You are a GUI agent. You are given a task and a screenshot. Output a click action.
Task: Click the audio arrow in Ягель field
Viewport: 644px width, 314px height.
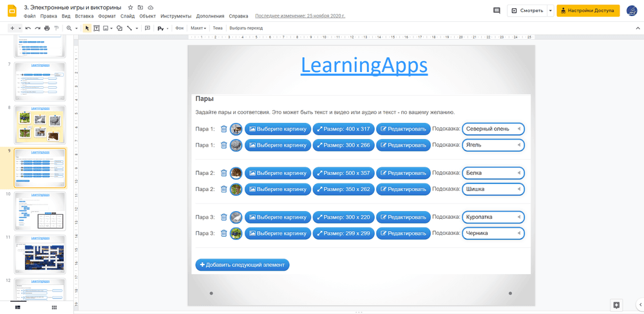click(519, 145)
